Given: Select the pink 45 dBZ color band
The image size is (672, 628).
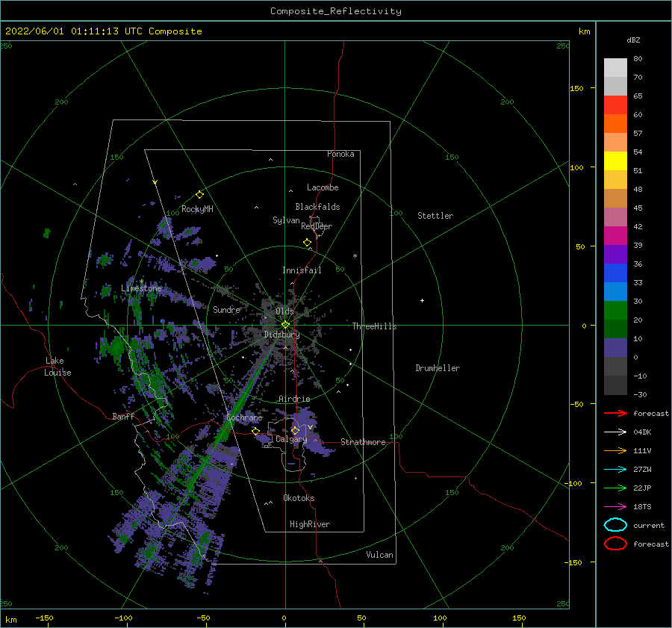Looking at the screenshot, I should point(615,217).
